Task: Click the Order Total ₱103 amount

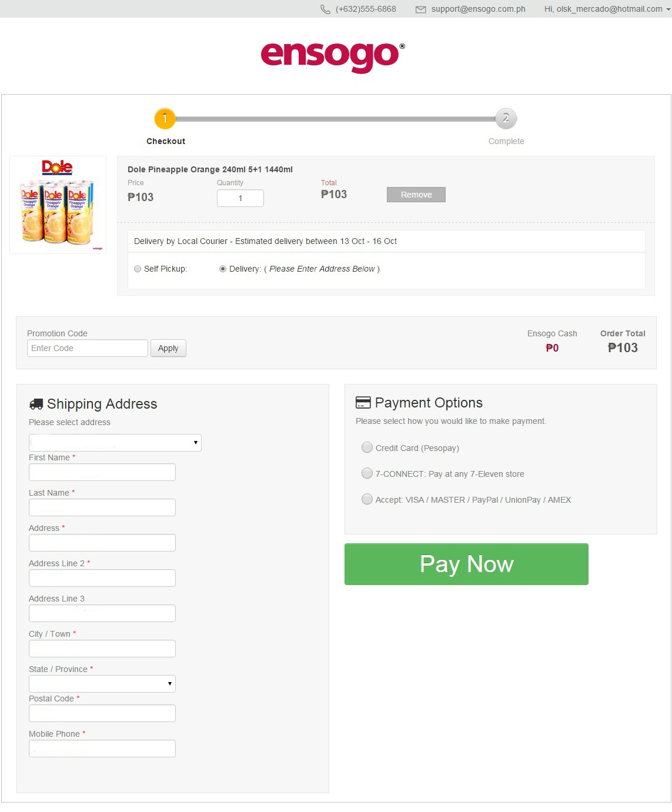Action: pos(623,347)
